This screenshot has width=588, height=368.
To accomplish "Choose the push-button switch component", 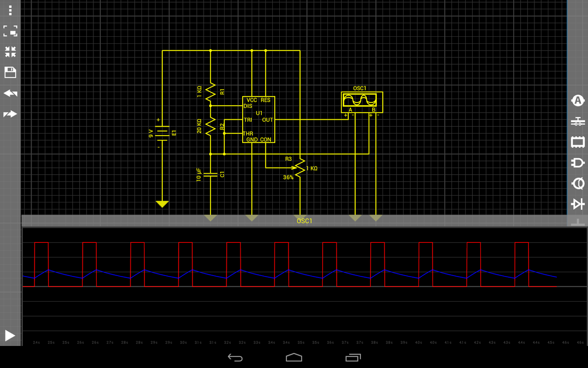I will 577,121.
